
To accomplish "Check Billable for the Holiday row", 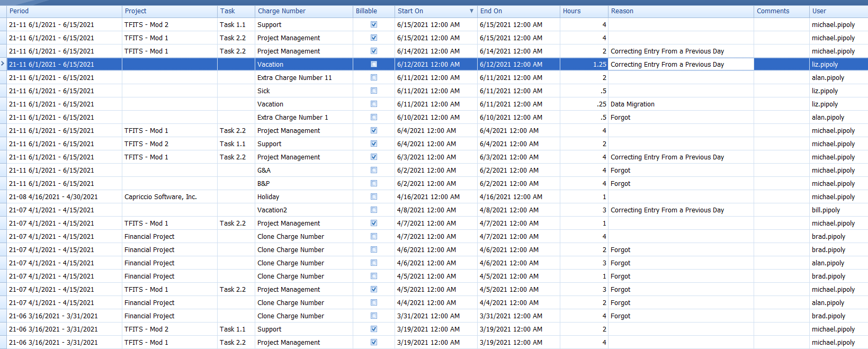I will pyautogui.click(x=374, y=196).
